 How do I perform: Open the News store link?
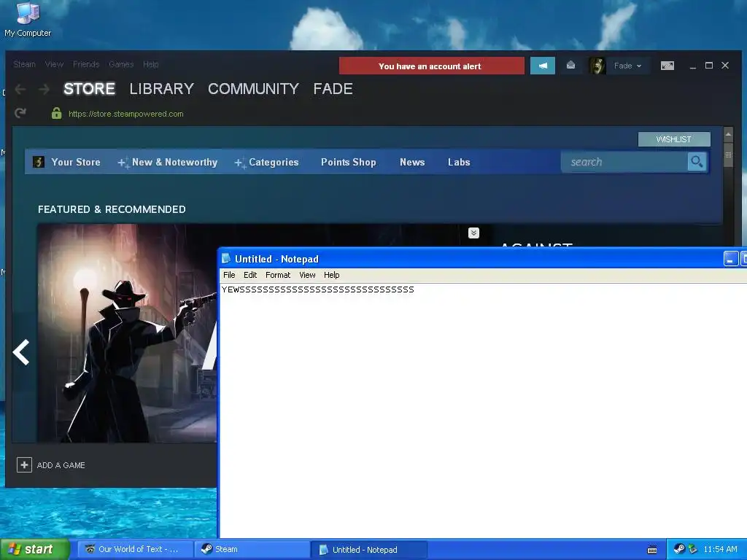pyautogui.click(x=412, y=162)
